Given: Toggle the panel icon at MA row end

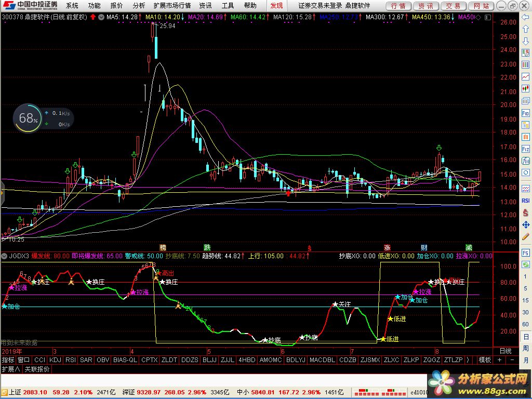Looking at the screenshot, I should click(x=487, y=17).
